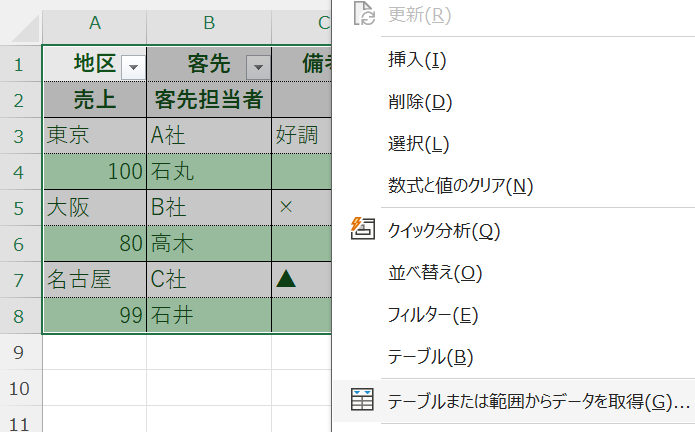Image resolution: width=695 pixels, height=432 pixels.
Task: Open the テーブル(B) menu entry
Action: (431, 357)
